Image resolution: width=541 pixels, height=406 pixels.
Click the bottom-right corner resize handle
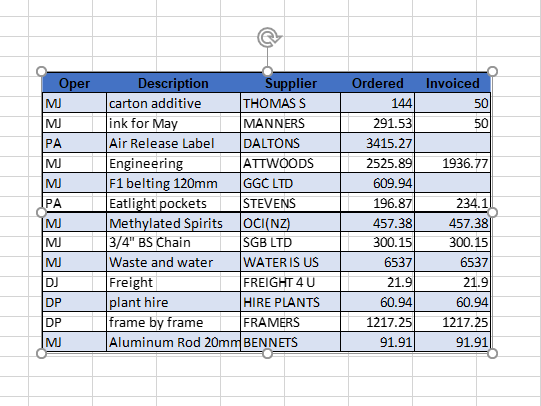pos(492,354)
